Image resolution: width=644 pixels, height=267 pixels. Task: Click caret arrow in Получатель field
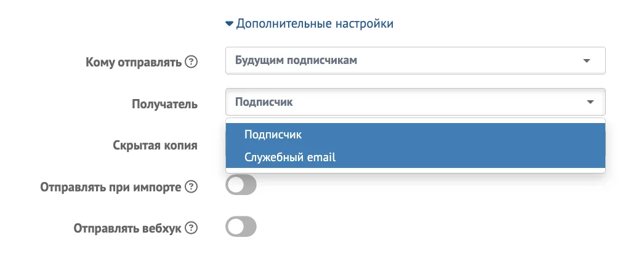click(x=590, y=102)
